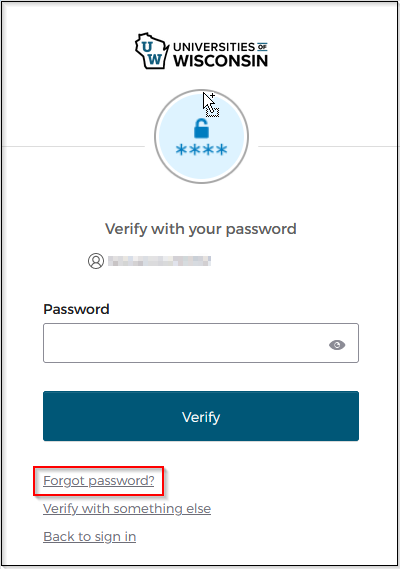The width and height of the screenshot is (400, 569).
Task: Click the WISCONSIN word in the header
Action: (220, 61)
